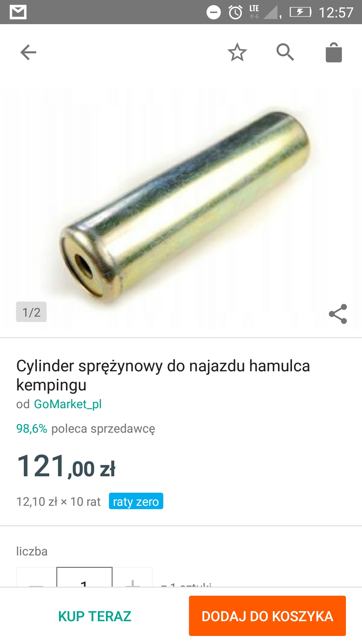The image size is (362, 644).
Task: Open search with magnifier icon
Action: coord(285,52)
